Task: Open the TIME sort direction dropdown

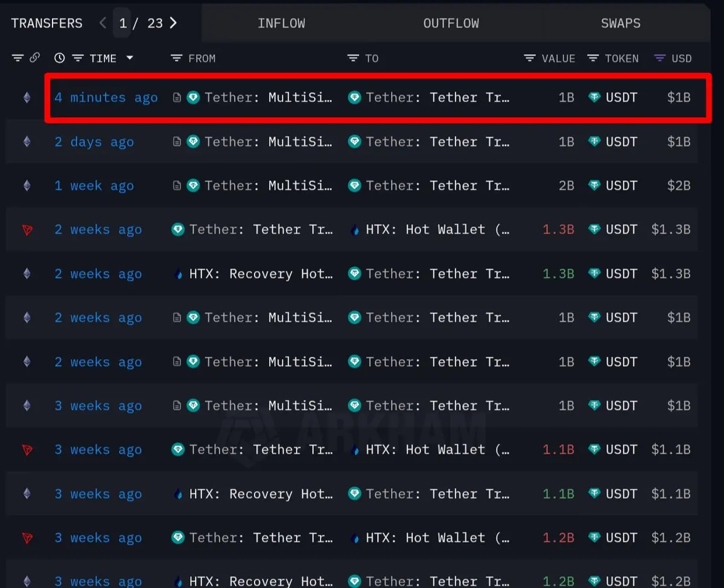Action: tap(129, 58)
